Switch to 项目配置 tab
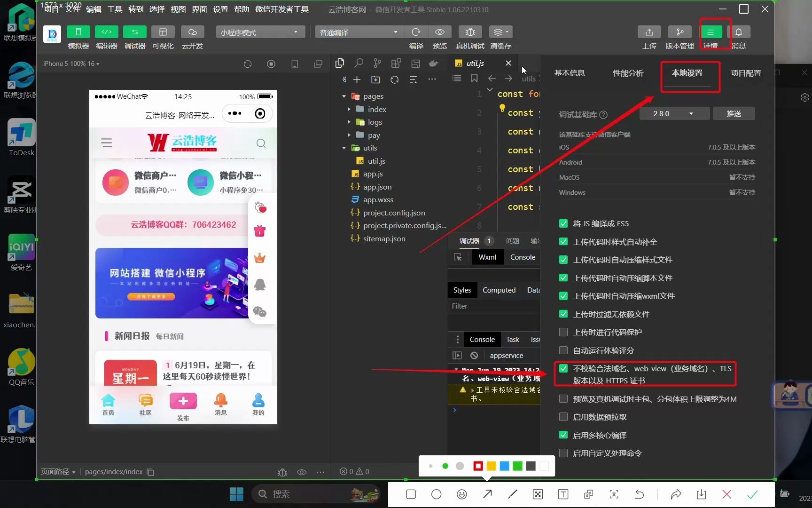812x508 pixels. tap(746, 73)
